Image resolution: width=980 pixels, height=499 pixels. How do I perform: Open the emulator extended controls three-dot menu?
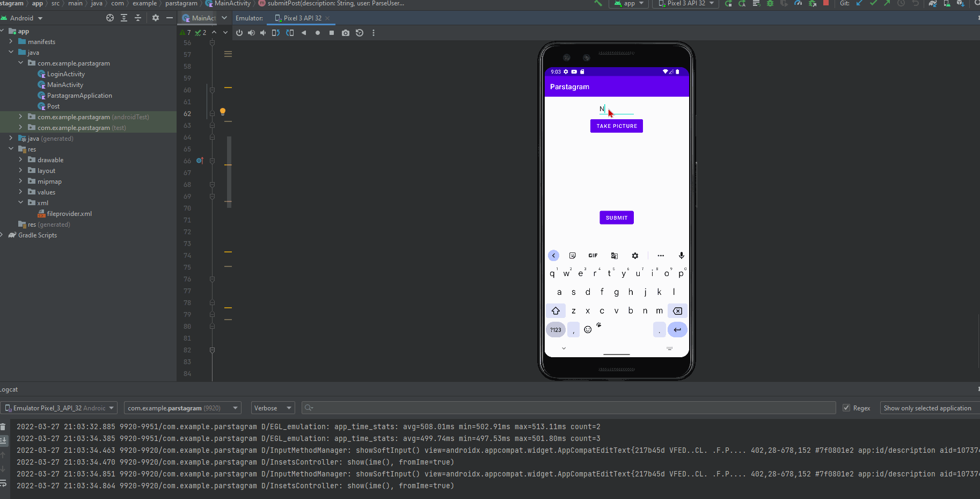[374, 33]
